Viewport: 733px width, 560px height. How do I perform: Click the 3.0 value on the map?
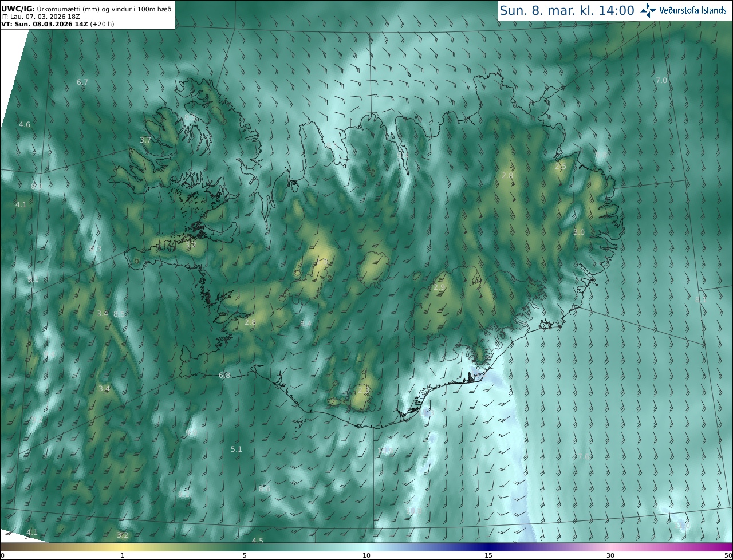click(x=579, y=232)
